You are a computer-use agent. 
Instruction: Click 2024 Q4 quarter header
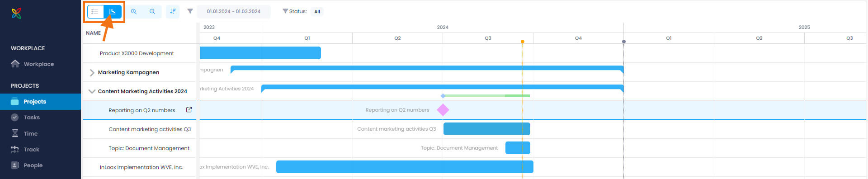578,38
